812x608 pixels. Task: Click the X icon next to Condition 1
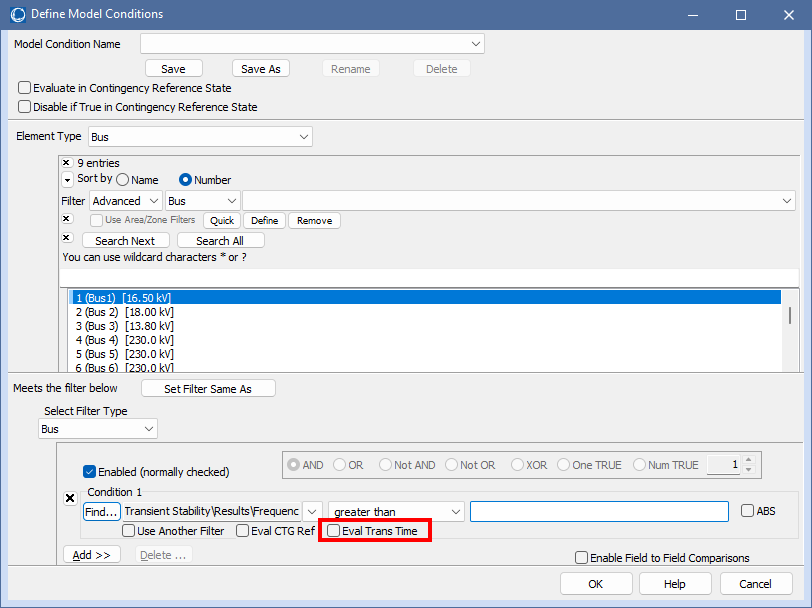[70, 498]
